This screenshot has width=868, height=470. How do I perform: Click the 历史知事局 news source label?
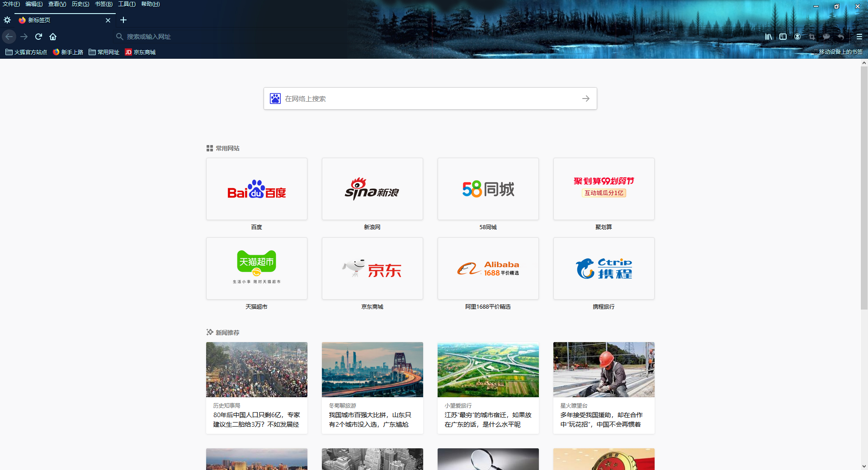click(227, 406)
